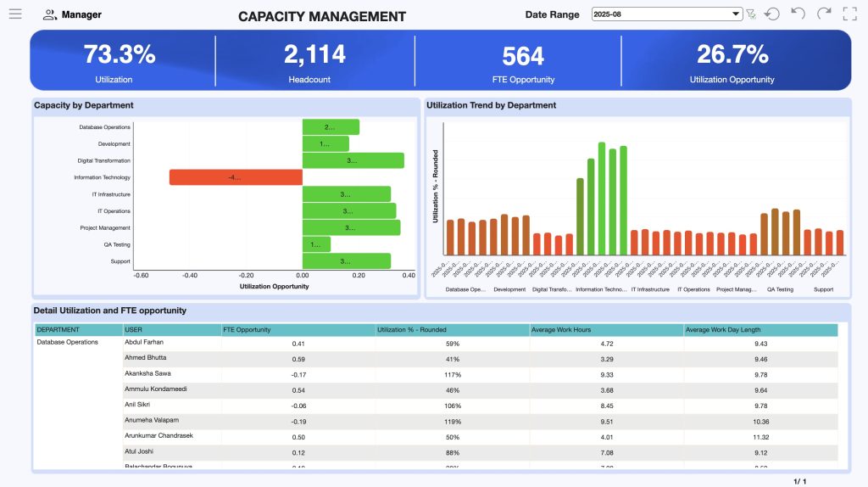Sort by FTE Opportunity column header
The image size is (868, 487).
click(247, 329)
